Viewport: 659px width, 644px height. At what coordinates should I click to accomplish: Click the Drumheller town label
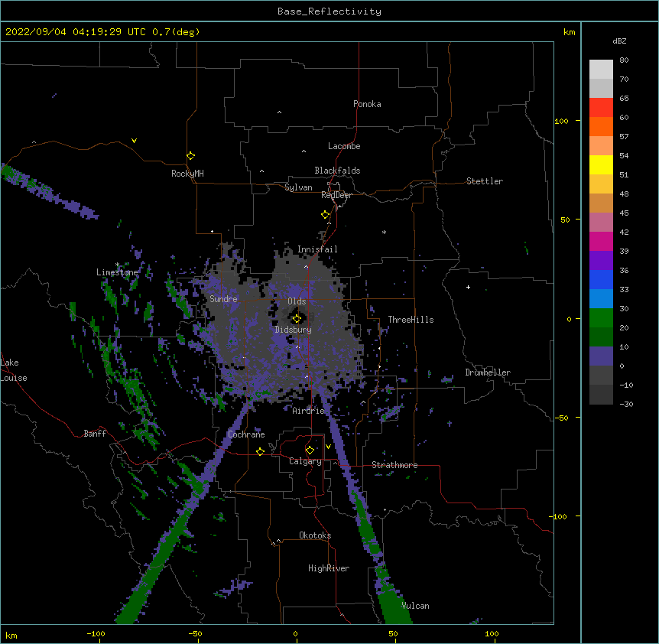click(x=488, y=372)
